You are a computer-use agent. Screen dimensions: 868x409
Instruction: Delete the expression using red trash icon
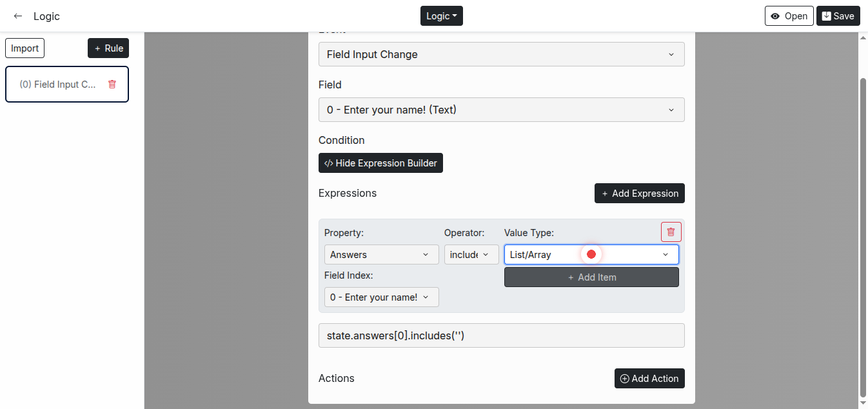671,232
